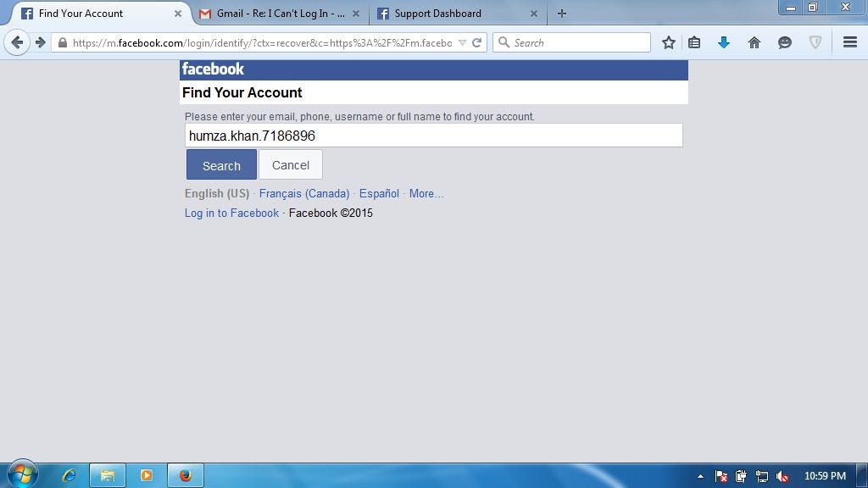Click the account search field with humza.khan.7186896
This screenshot has width=868, height=488.
tap(433, 136)
